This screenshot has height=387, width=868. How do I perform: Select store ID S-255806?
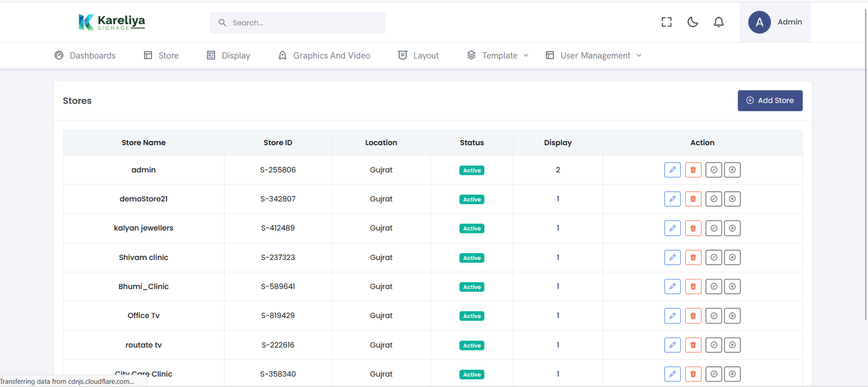point(278,170)
